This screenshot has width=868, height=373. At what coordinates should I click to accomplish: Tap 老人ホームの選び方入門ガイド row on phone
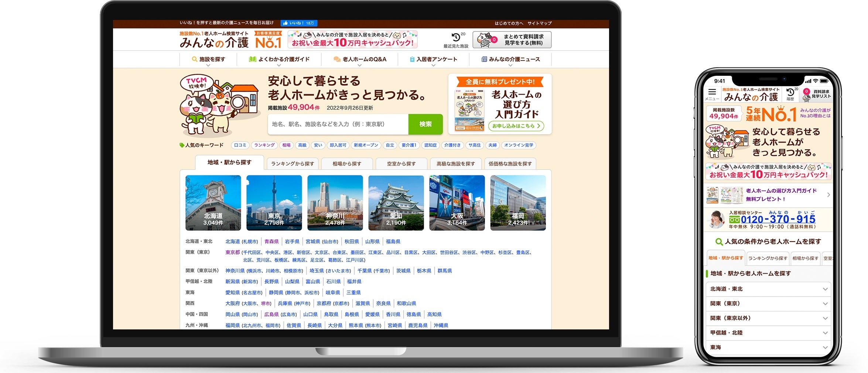tap(768, 195)
